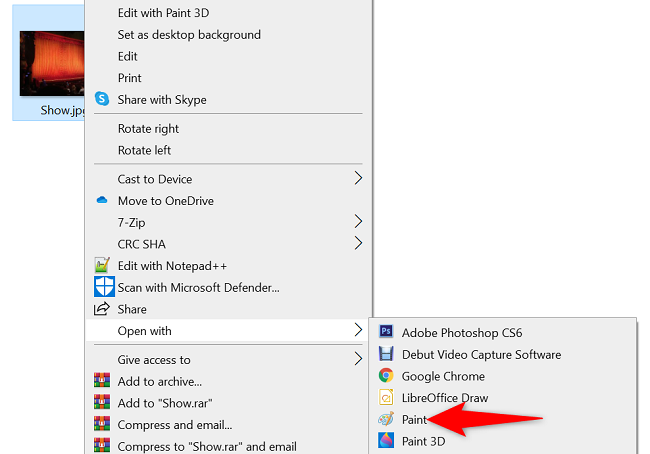Click the Notepad++ icon in context menu
Viewport: 650px width, 454px height.
point(101,266)
